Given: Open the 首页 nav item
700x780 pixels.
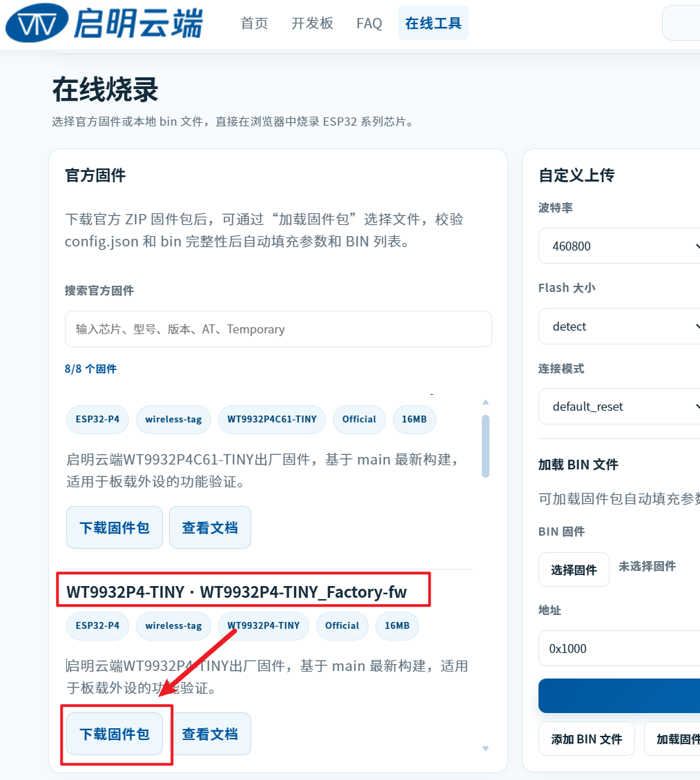Looking at the screenshot, I should pyautogui.click(x=254, y=23).
